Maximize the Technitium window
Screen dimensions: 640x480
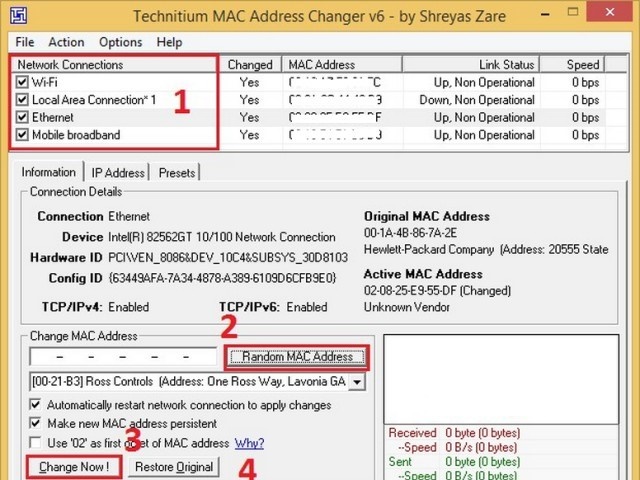pyautogui.click(x=573, y=12)
